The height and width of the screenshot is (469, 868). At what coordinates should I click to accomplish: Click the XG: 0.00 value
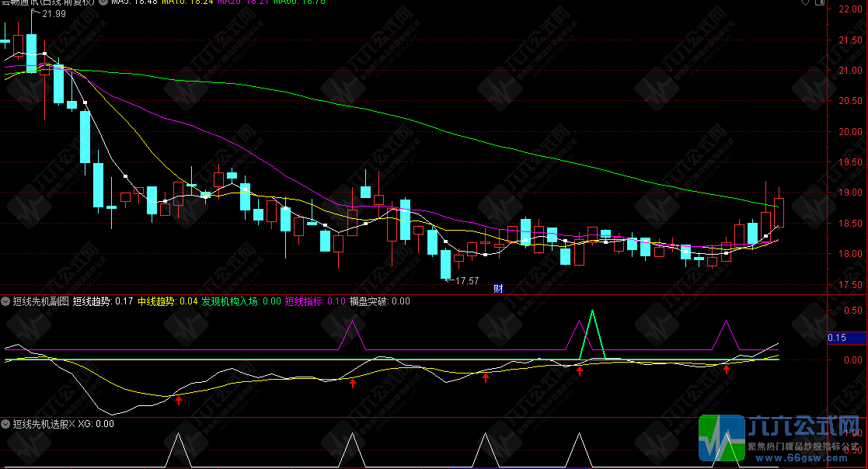point(96,424)
